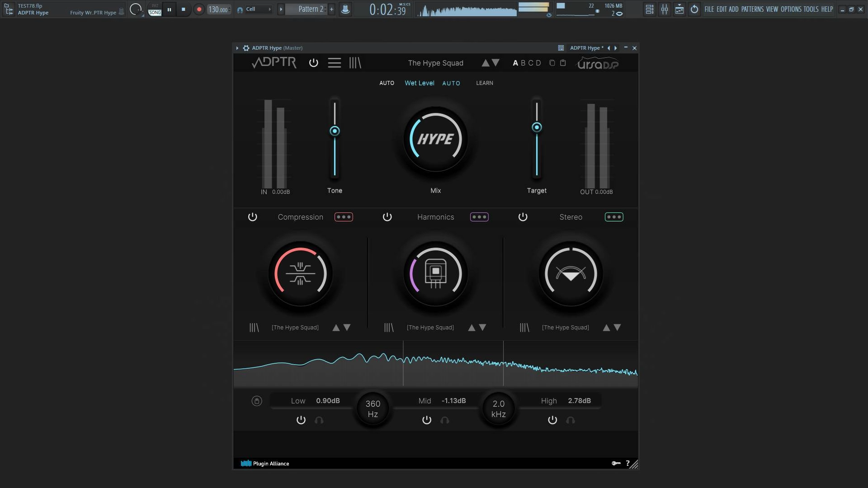868x488 pixels.
Task: Click the UrsaDSP logo
Action: [598, 63]
